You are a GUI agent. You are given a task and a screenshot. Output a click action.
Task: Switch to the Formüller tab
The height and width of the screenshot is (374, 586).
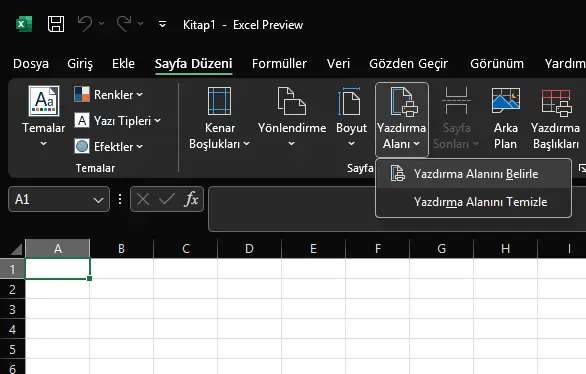279,64
